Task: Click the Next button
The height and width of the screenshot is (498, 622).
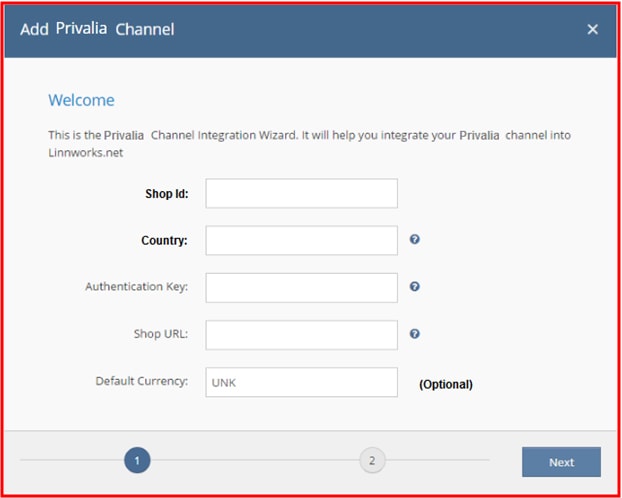Action: pos(561,462)
